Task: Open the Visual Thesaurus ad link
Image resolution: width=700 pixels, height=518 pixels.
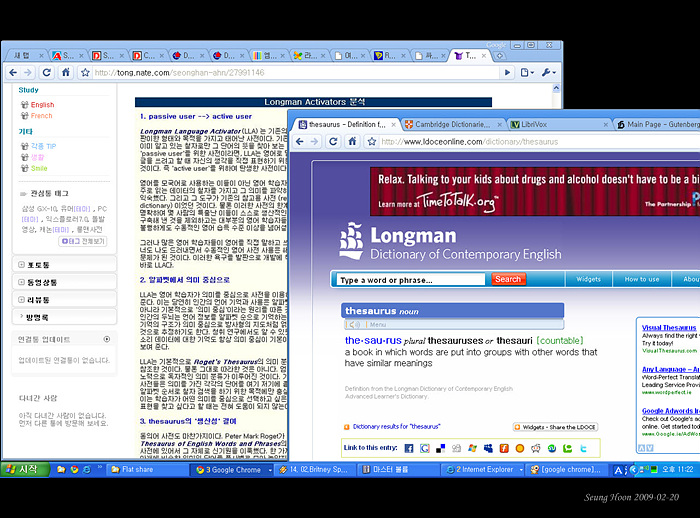Action: pos(669,327)
